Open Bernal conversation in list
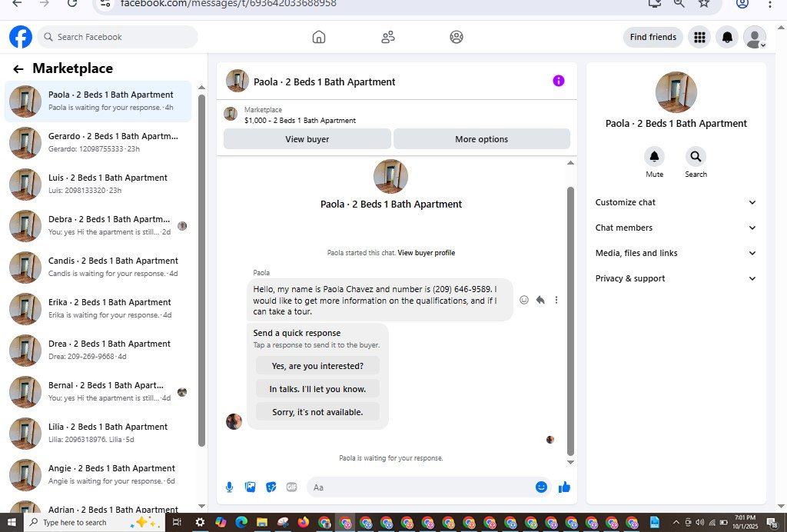This screenshot has width=787, height=532. (x=98, y=392)
